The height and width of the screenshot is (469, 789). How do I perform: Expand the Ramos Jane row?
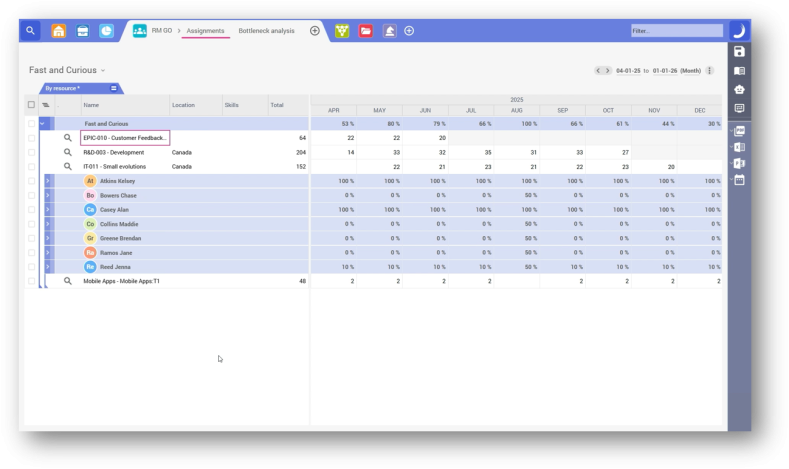(x=48, y=253)
